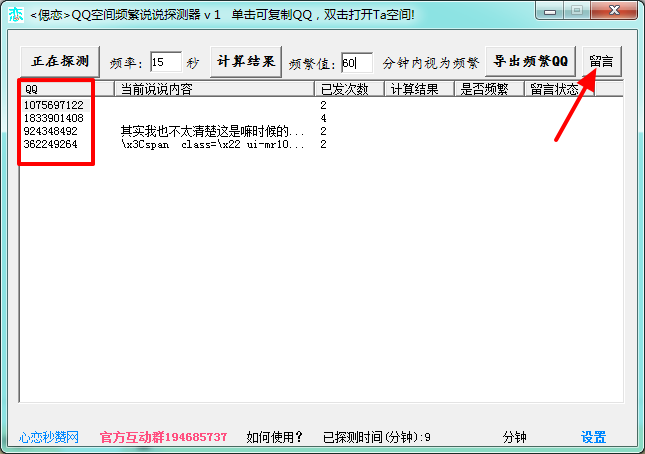The width and height of the screenshot is (645, 454).
Task: Open the 如何使用? help link
Action: (274, 437)
